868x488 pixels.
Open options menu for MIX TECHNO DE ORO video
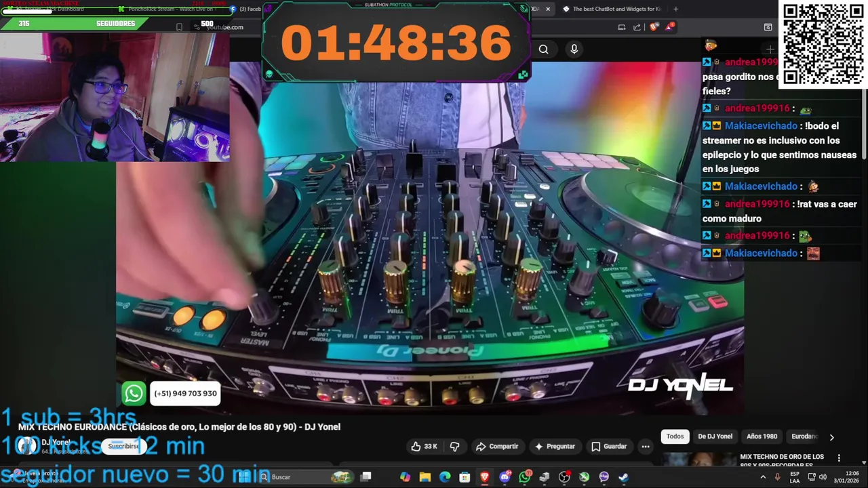pyautogui.click(x=839, y=458)
